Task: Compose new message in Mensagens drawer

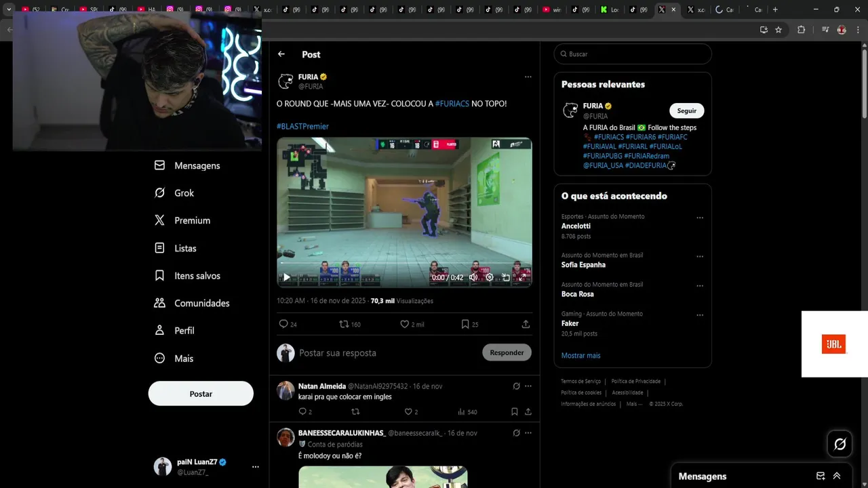Action: (x=821, y=476)
